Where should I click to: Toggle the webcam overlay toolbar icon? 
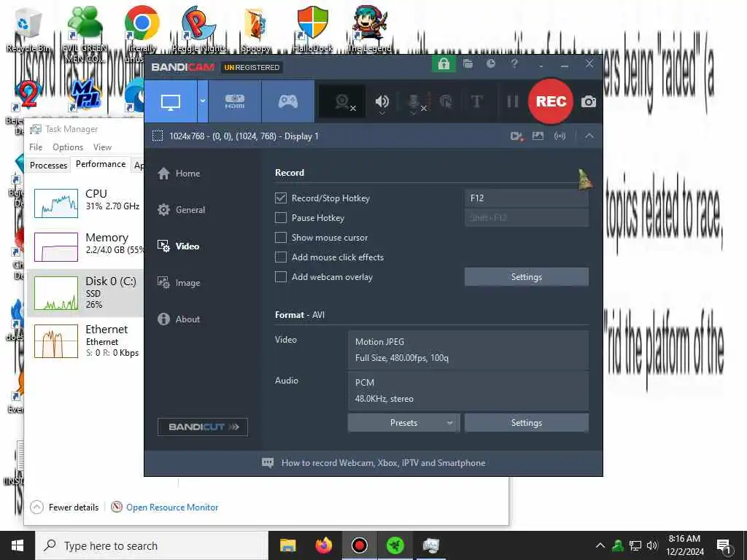342,101
